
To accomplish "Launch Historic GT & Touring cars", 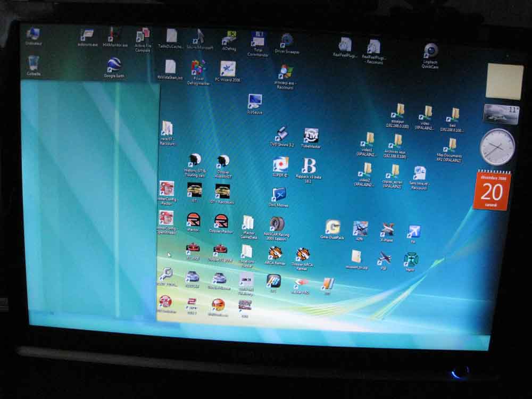I will tap(195, 165).
